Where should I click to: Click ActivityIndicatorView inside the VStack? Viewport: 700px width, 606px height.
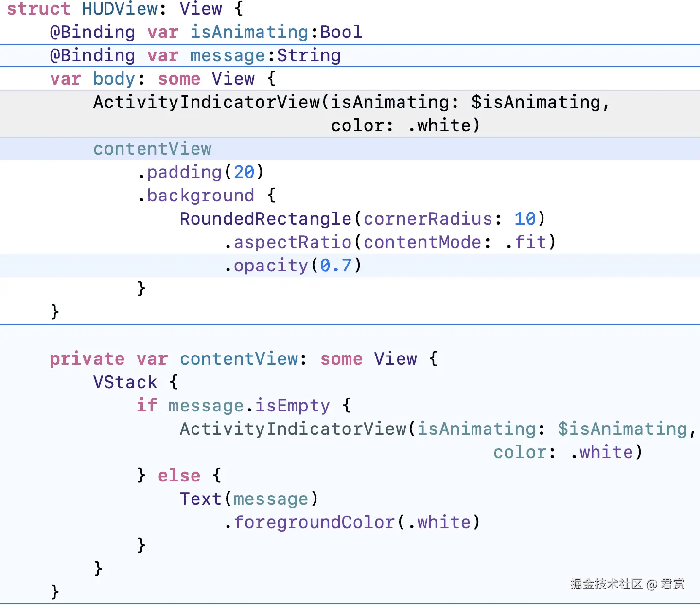pyautogui.click(x=293, y=429)
